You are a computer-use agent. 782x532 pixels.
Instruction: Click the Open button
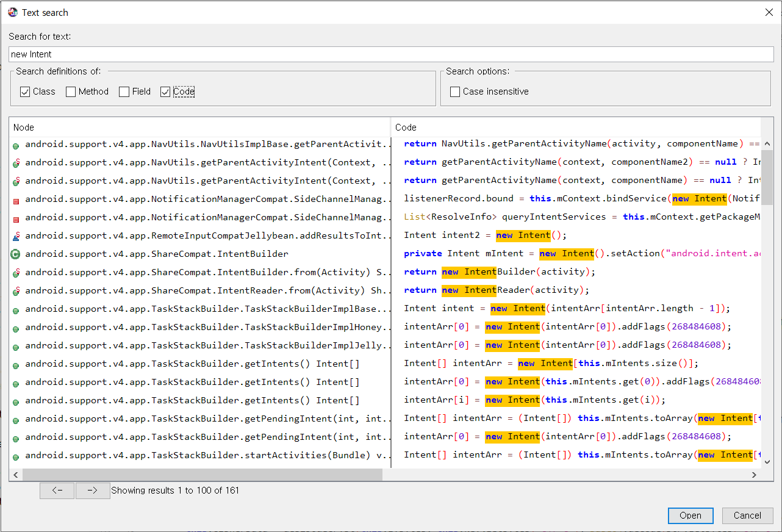click(691, 516)
